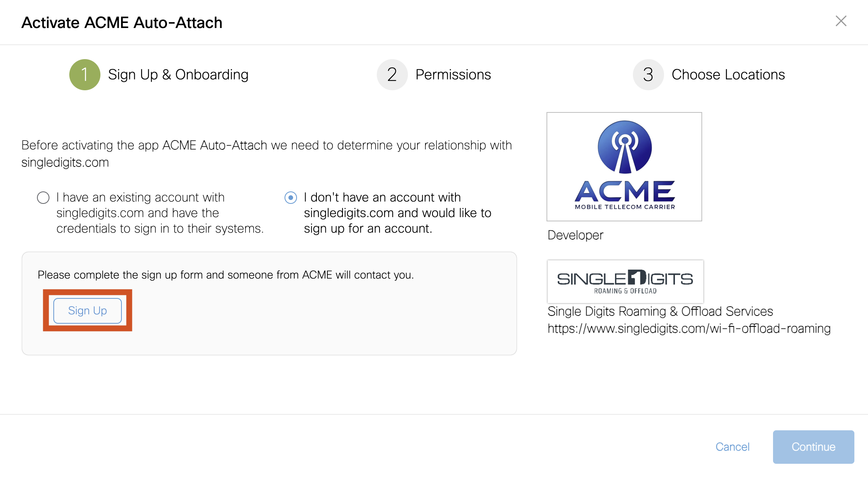The height and width of the screenshot is (477, 868).
Task: Click the step 2 number circle
Action: tap(392, 75)
